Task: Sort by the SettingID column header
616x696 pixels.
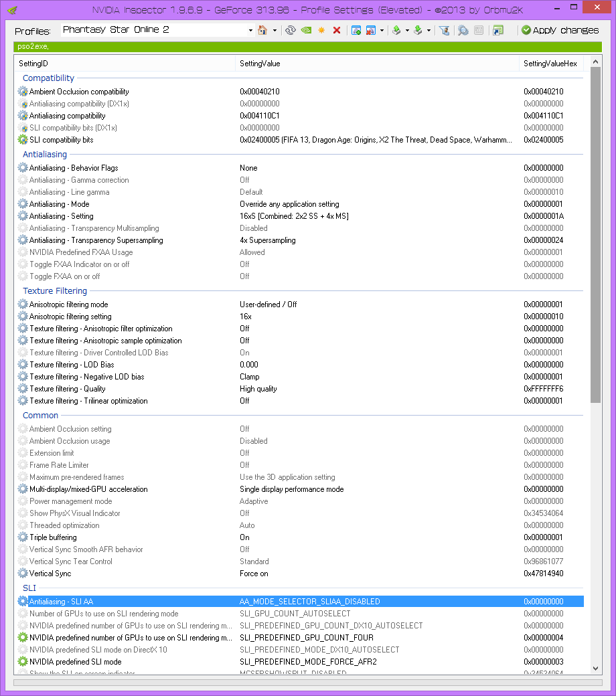Action: (x=125, y=64)
